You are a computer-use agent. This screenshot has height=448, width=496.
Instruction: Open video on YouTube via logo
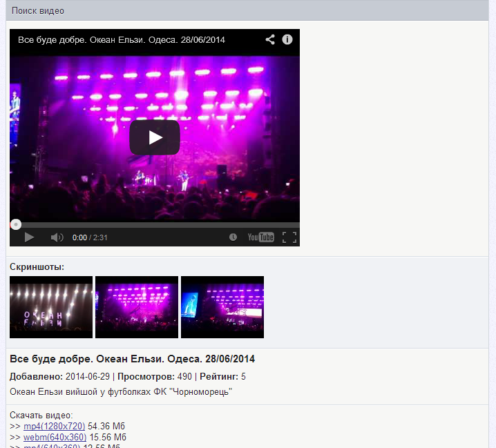point(260,237)
